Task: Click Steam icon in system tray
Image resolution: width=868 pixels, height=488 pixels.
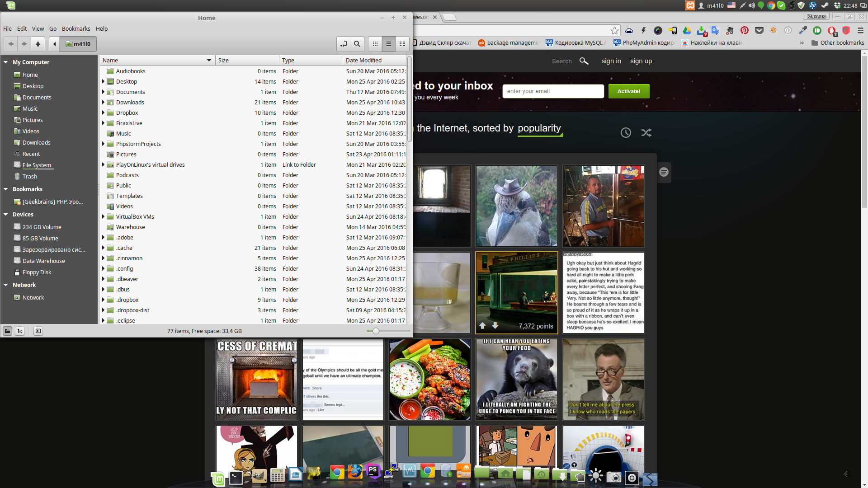Action: coord(825,5)
